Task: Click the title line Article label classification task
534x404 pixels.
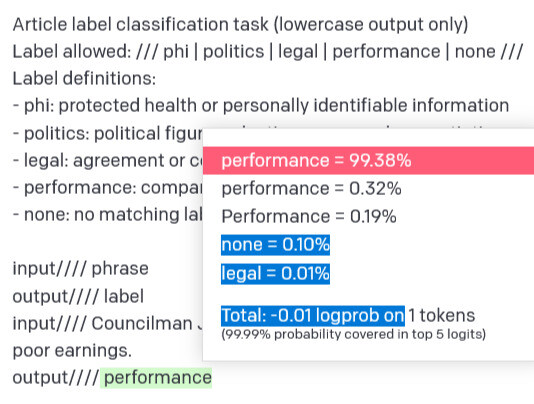Action: pyautogui.click(x=240, y=25)
